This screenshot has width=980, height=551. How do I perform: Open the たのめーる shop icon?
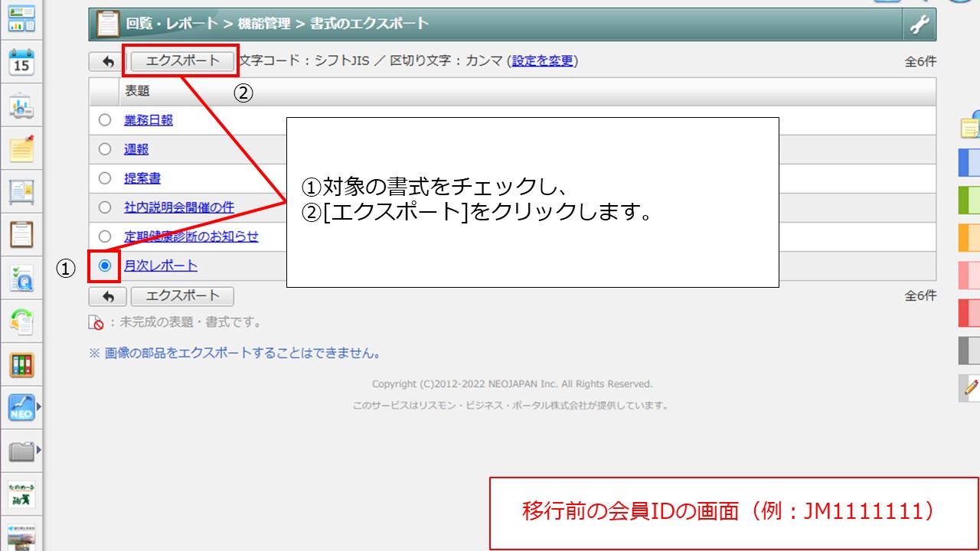click(x=21, y=495)
